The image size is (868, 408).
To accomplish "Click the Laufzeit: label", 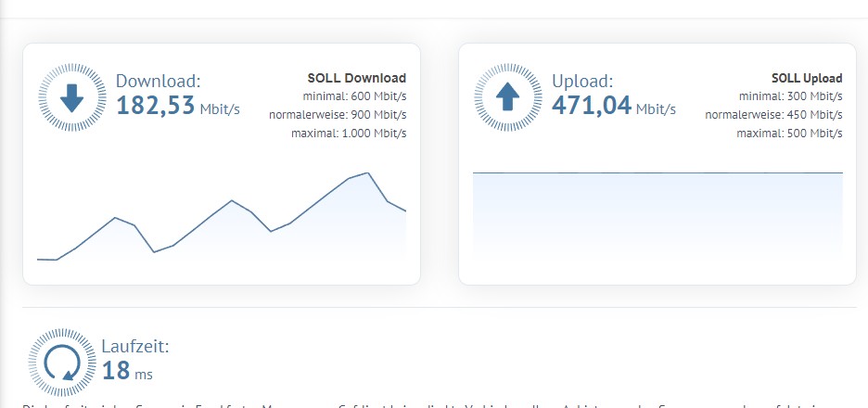I will point(135,347).
